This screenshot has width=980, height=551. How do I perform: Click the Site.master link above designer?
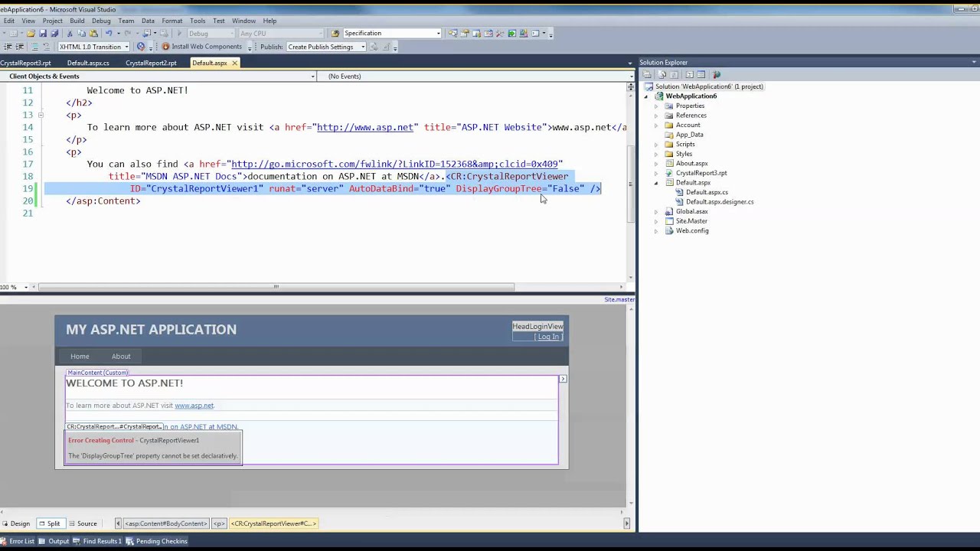point(619,299)
